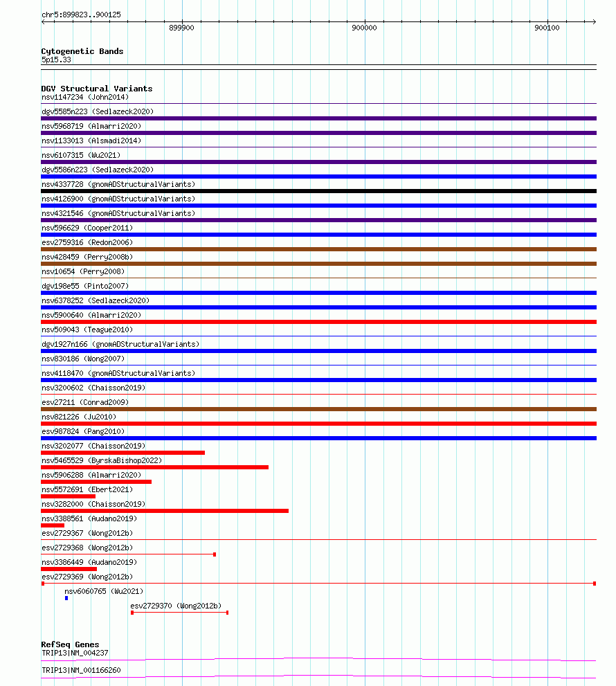Click nsv5572691 (Ebert2021) label
This screenshot has height=686, width=616.
[87, 489]
